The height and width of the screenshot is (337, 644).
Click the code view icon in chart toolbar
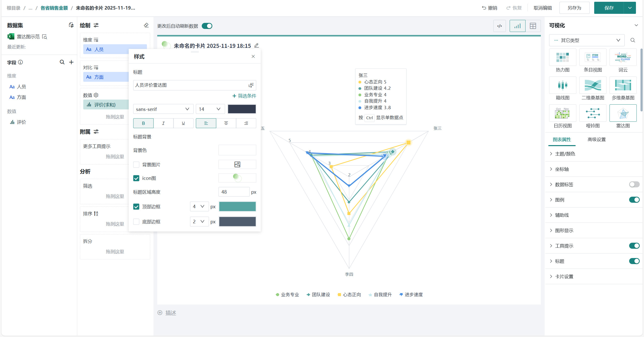pyautogui.click(x=499, y=26)
